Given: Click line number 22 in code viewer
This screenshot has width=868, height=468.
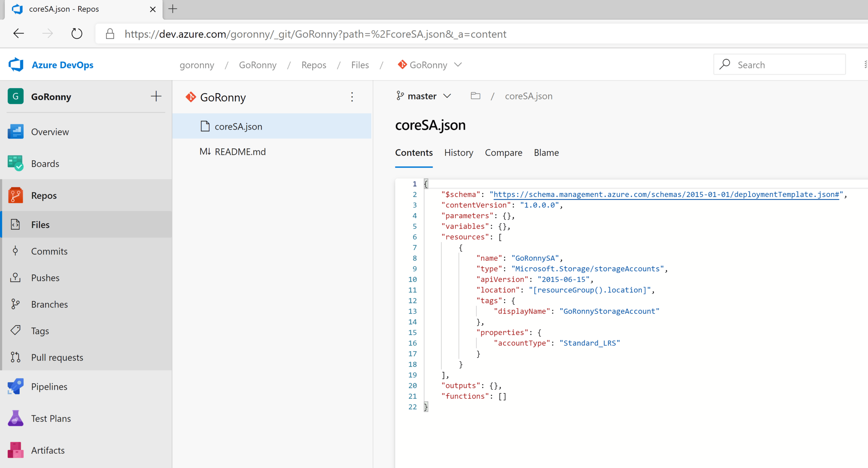Looking at the screenshot, I should (x=412, y=407).
